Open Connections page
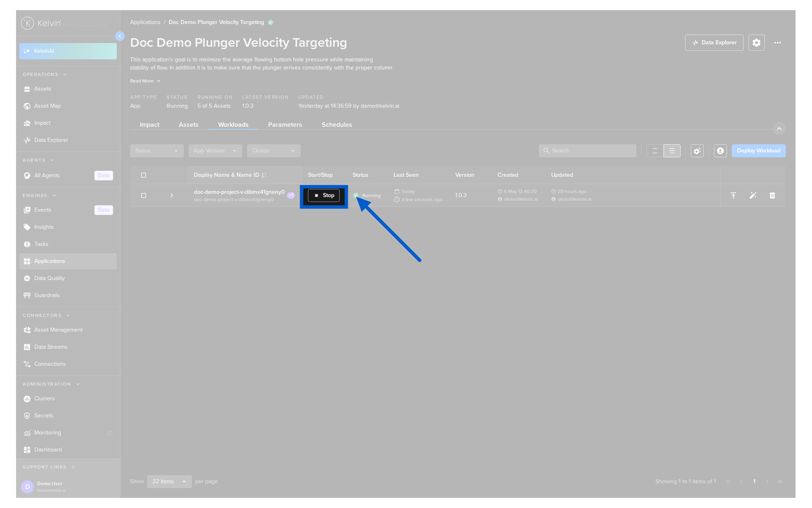 68,364
